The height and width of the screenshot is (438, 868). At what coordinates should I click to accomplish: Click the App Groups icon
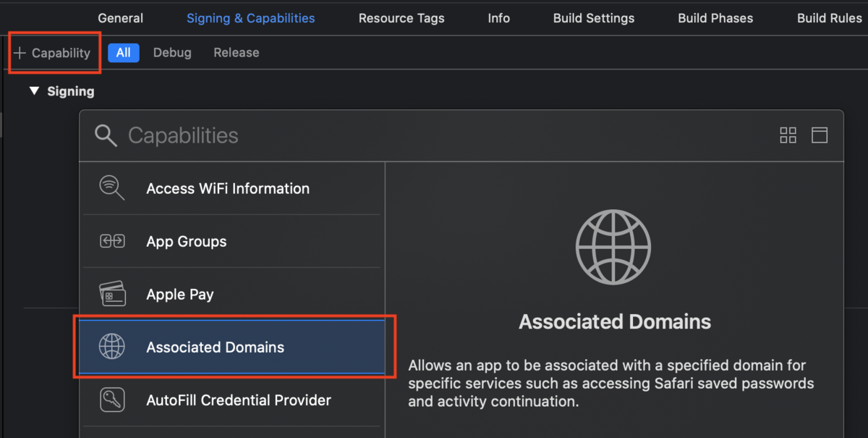(x=112, y=241)
